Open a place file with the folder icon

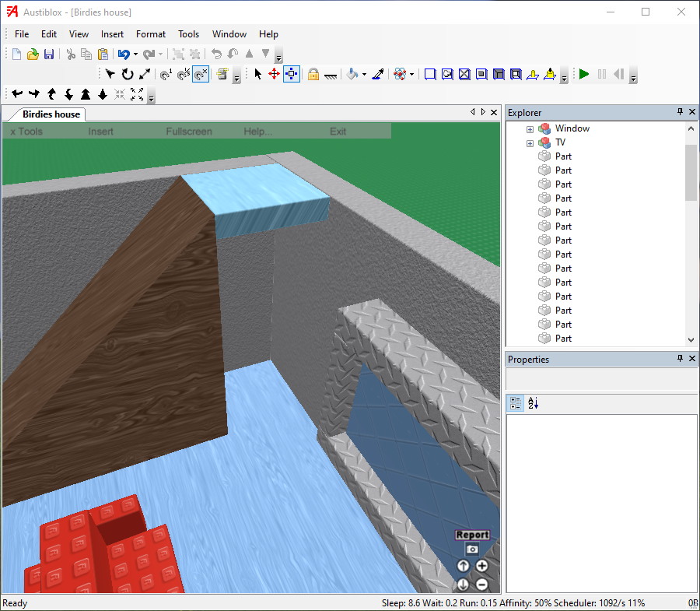(33, 54)
